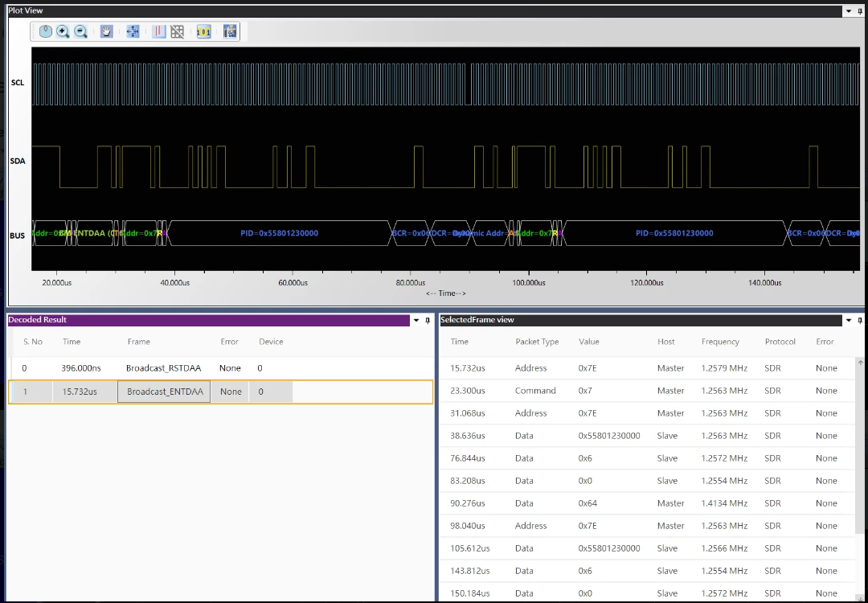The width and height of the screenshot is (868, 603).
Task: Select the 105.612us Data row
Action: 648,548
